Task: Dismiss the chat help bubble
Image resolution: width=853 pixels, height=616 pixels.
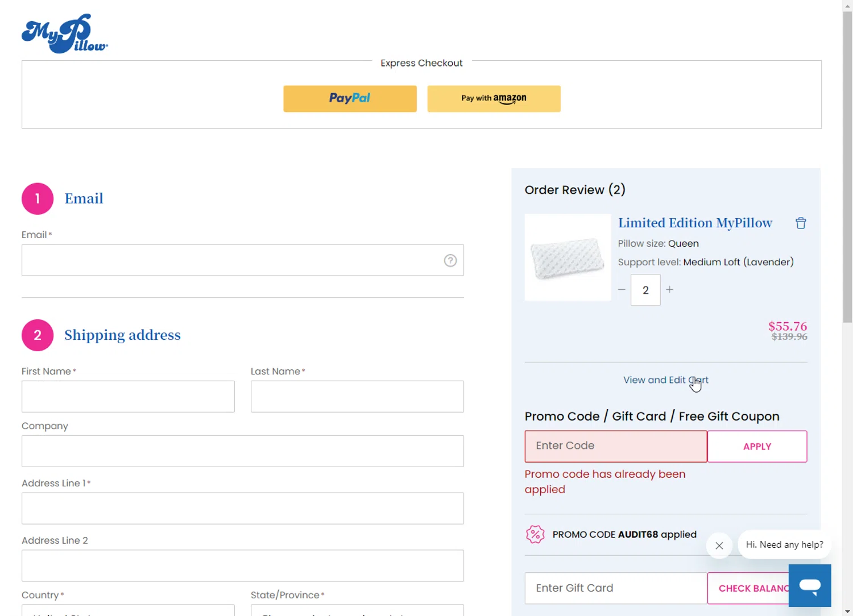Action: (x=719, y=546)
